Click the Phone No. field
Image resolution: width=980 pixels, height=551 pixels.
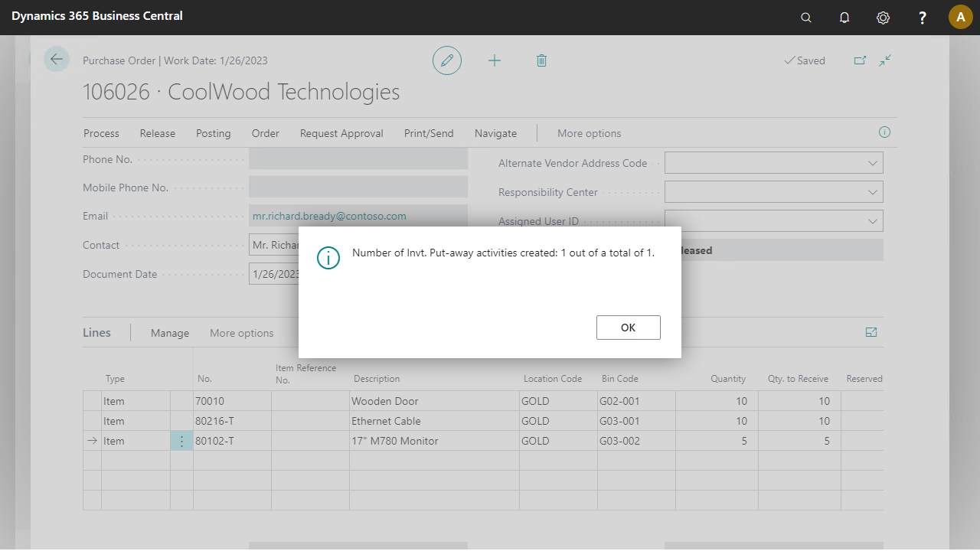(358, 159)
